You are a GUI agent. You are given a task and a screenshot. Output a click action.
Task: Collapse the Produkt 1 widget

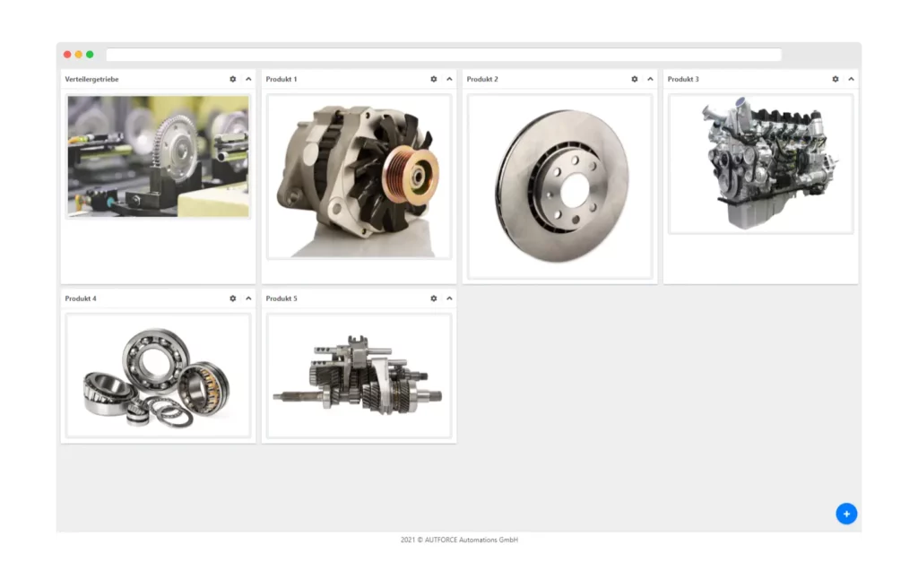449,79
